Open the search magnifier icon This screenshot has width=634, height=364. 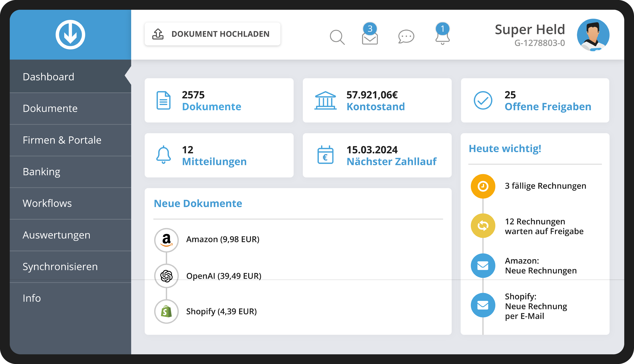(337, 37)
